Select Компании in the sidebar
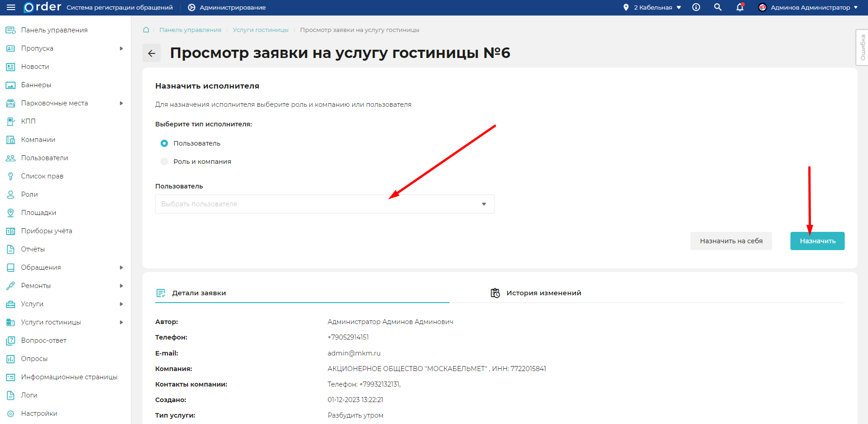This screenshot has width=868, height=424. tap(38, 139)
